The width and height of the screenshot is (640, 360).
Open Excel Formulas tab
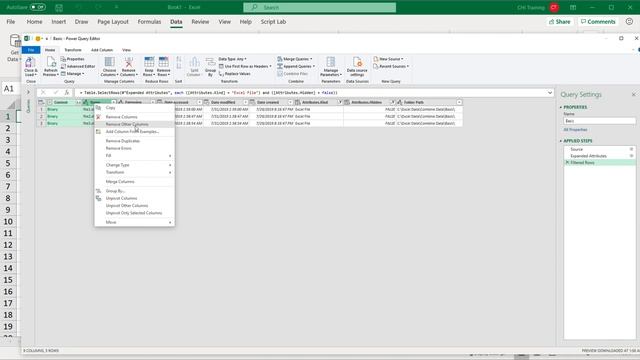[149, 22]
